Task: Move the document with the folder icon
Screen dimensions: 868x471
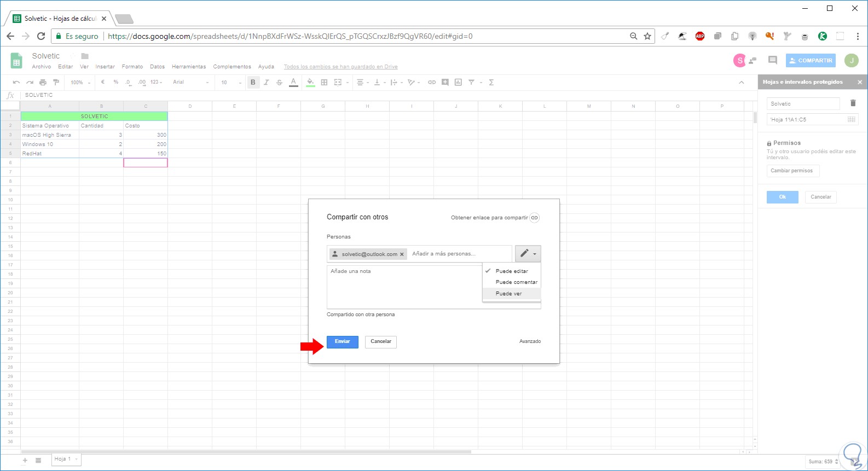Action: point(85,56)
